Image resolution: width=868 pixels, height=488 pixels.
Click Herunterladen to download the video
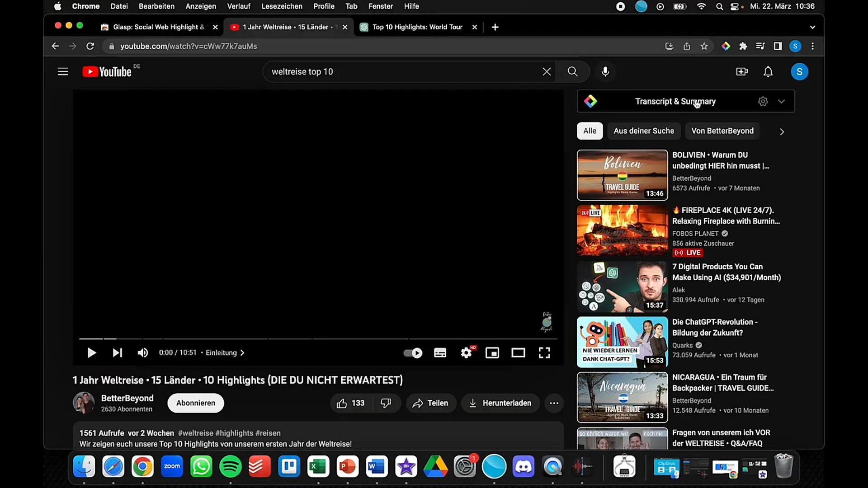[500, 403]
